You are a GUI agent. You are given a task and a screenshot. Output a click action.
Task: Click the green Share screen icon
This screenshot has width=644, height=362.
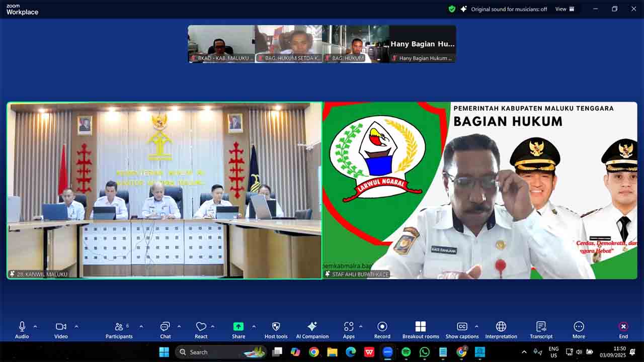pos(238,327)
